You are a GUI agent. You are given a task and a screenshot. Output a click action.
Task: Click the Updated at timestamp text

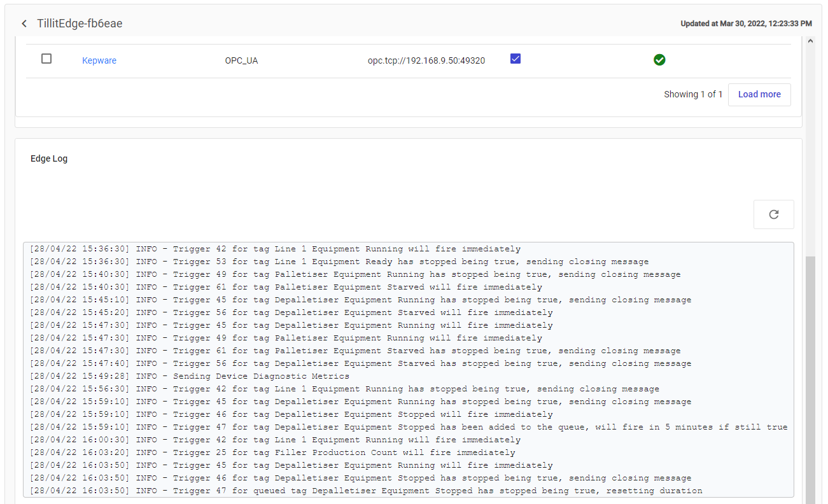pyautogui.click(x=746, y=24)
